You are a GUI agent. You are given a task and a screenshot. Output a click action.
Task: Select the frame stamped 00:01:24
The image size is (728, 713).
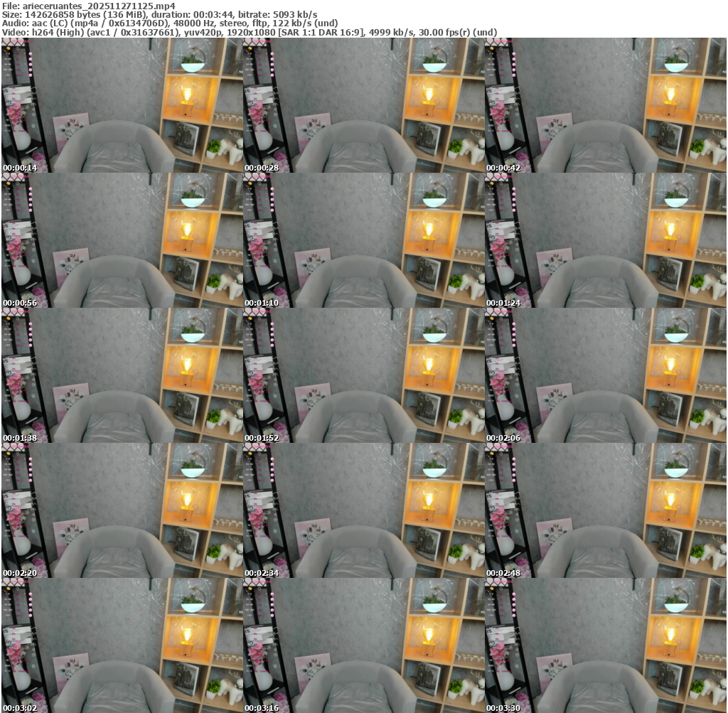click(x=606, y=240)
